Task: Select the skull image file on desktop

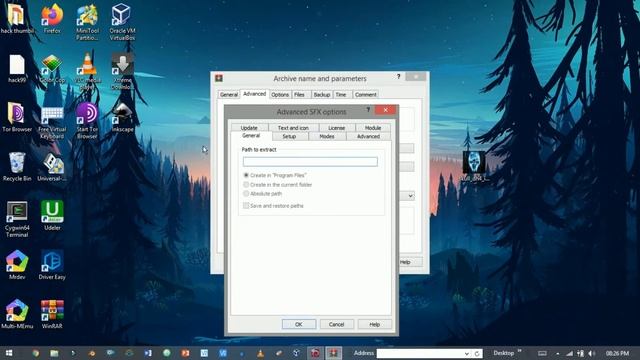Action: pos(474,166)
